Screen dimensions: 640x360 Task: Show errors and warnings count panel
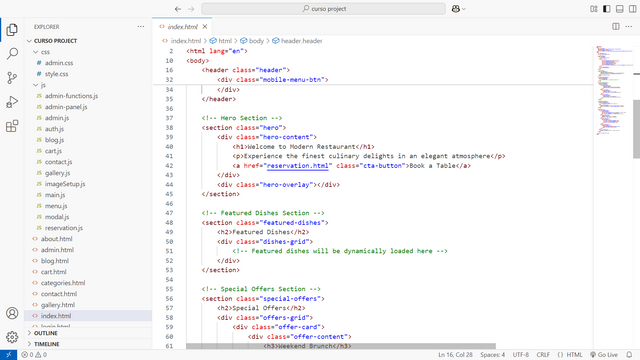(34, 355)
